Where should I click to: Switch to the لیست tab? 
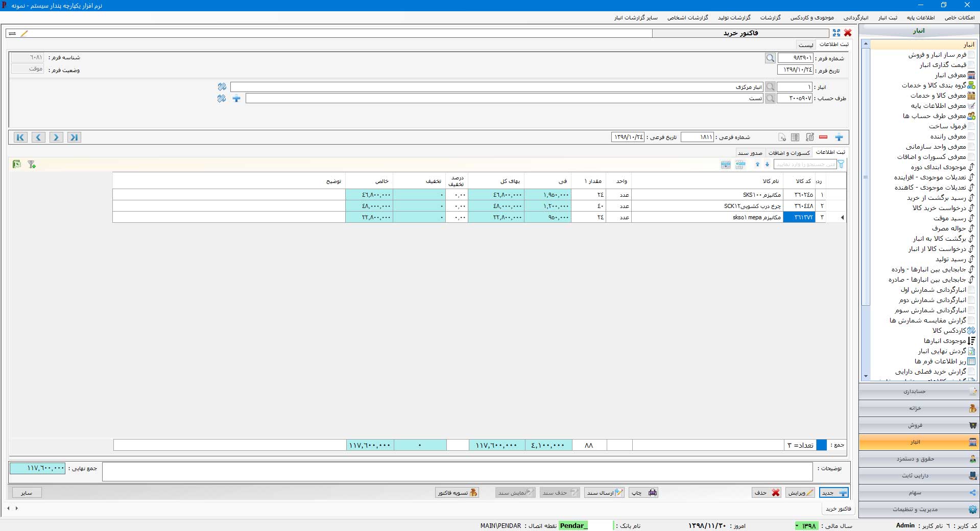coord(806,45)
